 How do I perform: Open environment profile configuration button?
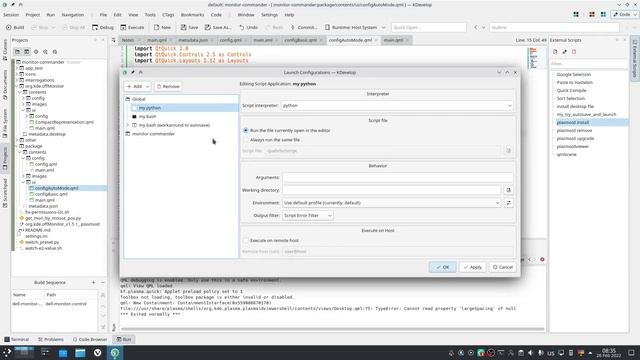tap(508, 203)
